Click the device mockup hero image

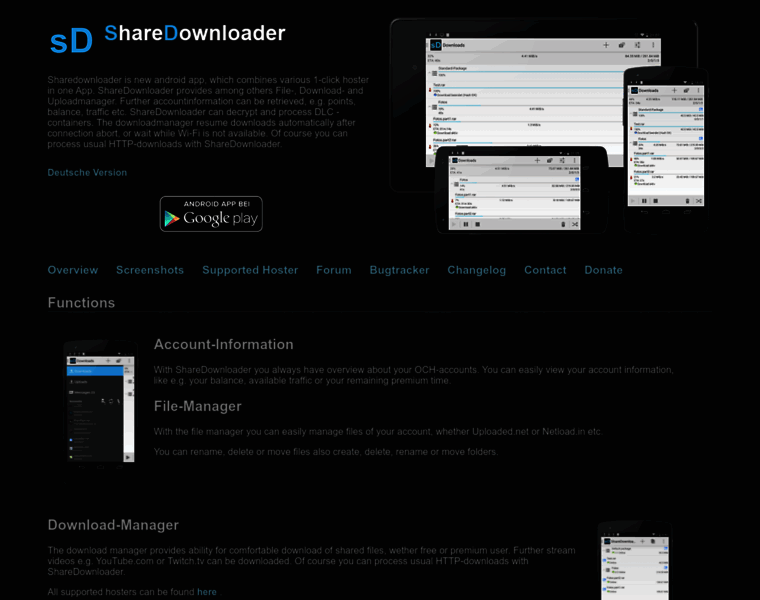[x=549, y=126]
